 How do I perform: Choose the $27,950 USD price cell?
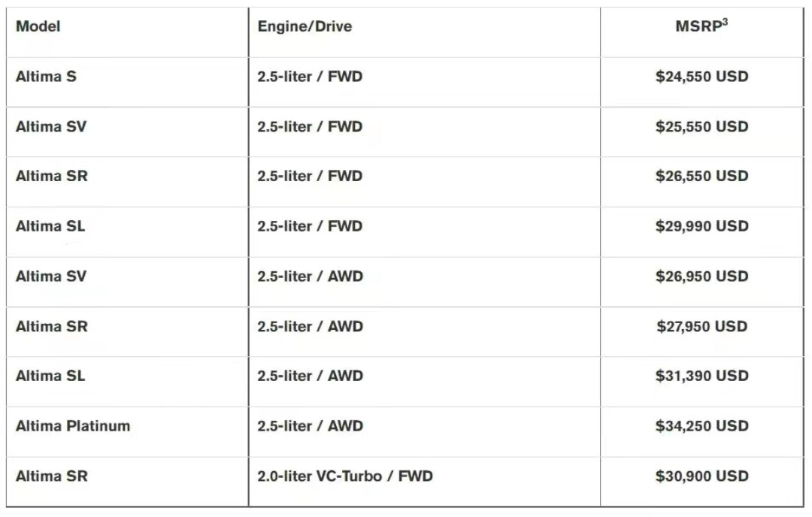point(701,326)
